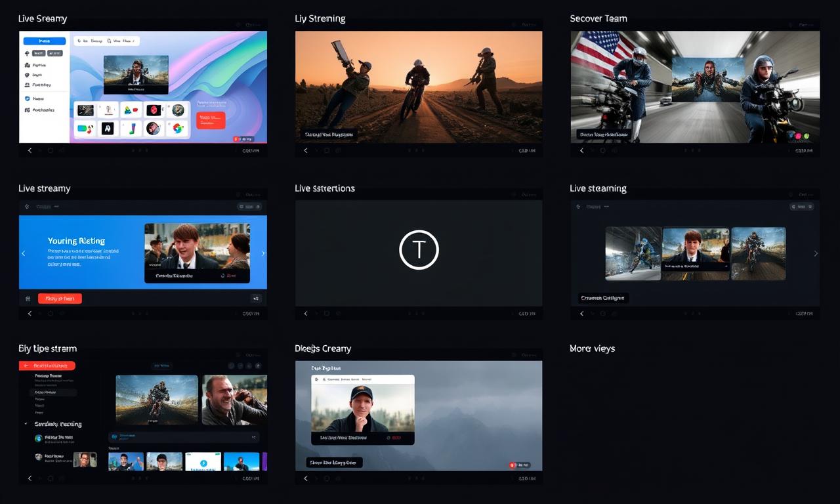Click the green-and-blue round avatar under Sembely Pecning

click(39, 438)
